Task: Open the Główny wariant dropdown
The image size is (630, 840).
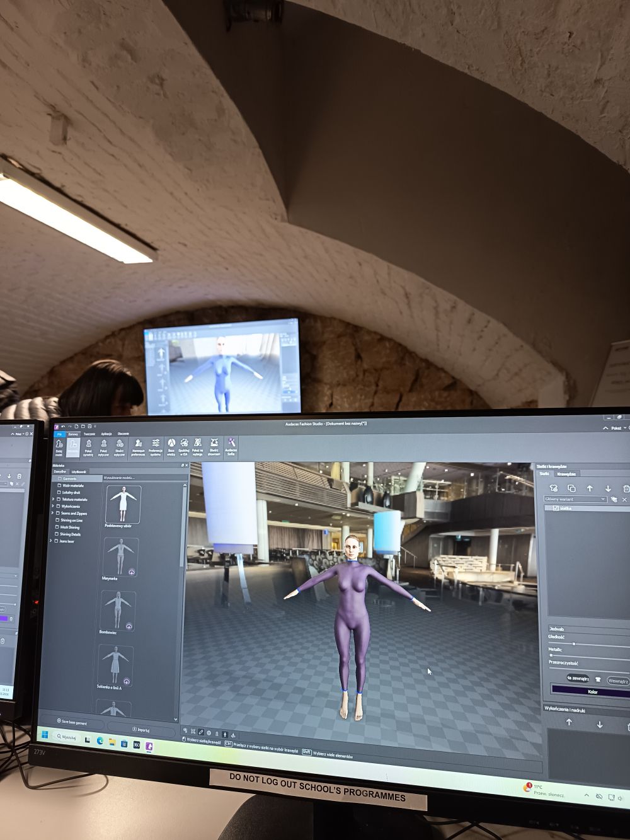Action: (x=575, y=499)
